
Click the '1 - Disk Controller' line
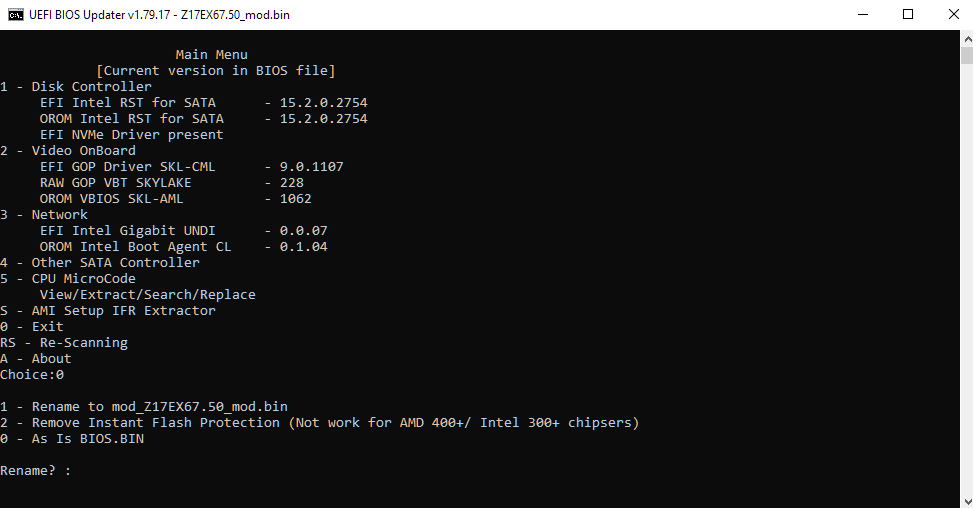76,86
